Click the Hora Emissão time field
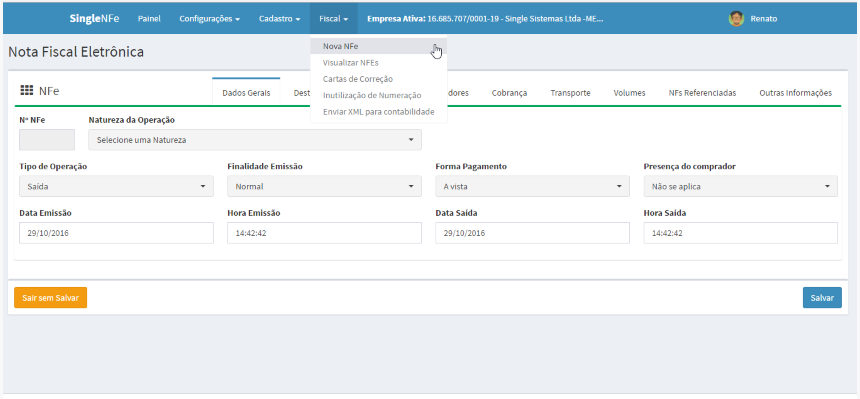 (x=324, y=233)
